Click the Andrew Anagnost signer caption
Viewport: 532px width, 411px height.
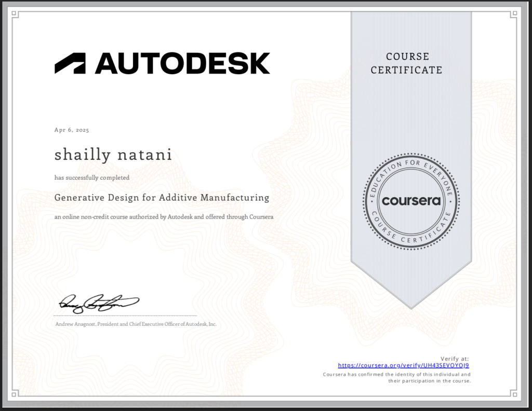point(136,324)
